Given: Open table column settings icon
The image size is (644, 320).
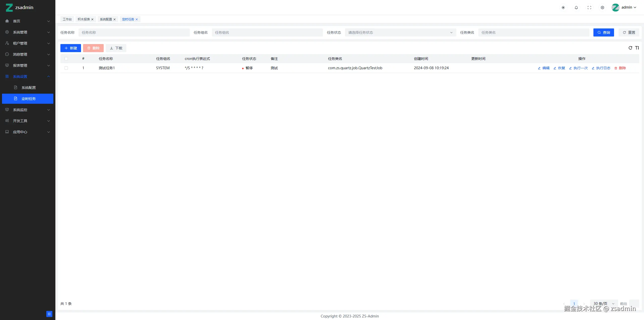Looking at the screenshot, I should (x=637, y=48).
